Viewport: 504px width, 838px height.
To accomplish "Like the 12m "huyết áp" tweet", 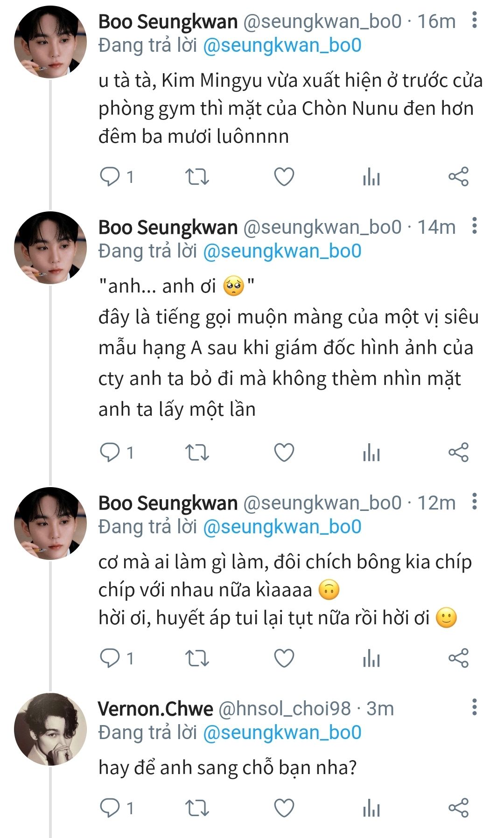I will point(284,658).
